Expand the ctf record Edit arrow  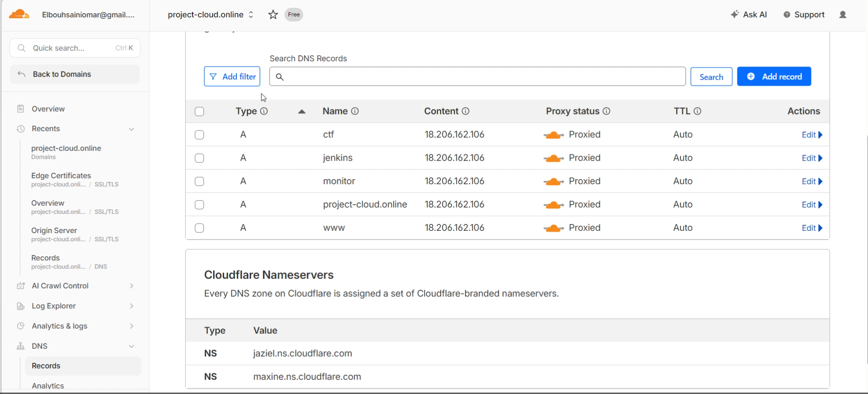[820, 135]
